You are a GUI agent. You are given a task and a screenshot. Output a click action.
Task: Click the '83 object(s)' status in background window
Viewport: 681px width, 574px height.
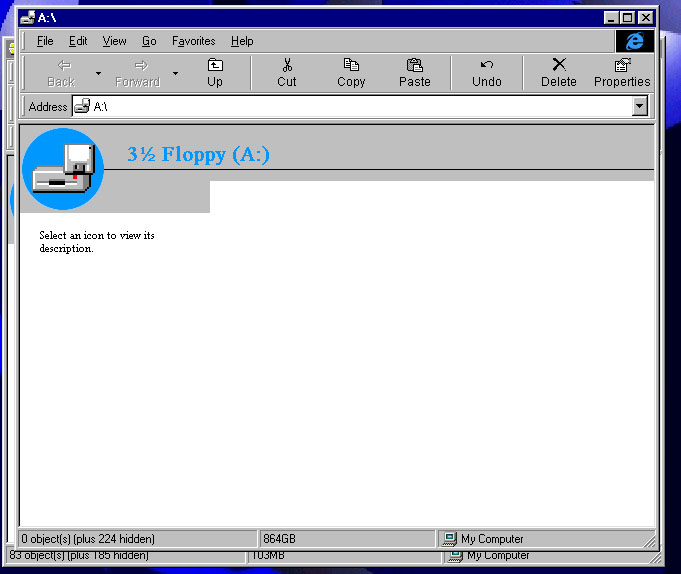pyautogui.click(x=79, y=556)
